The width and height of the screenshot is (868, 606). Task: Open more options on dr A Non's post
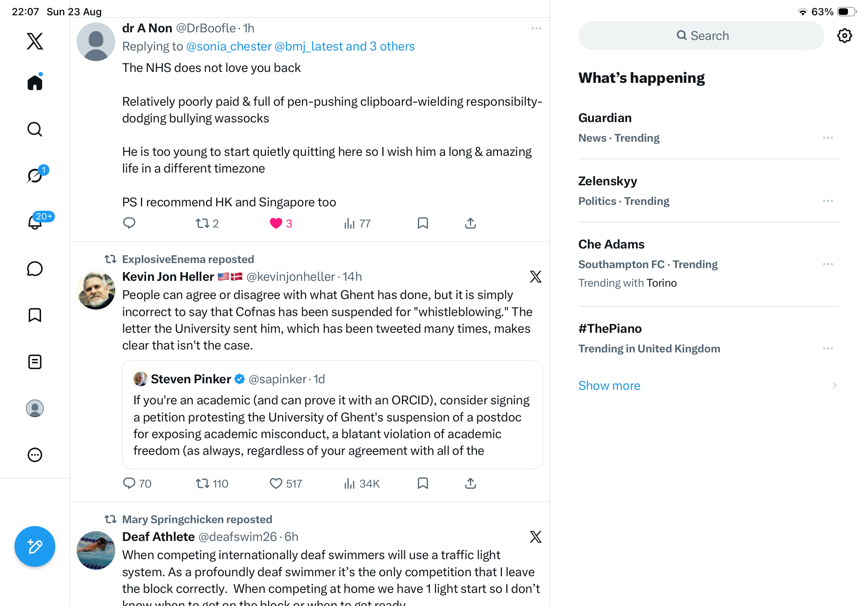(536, 28)
